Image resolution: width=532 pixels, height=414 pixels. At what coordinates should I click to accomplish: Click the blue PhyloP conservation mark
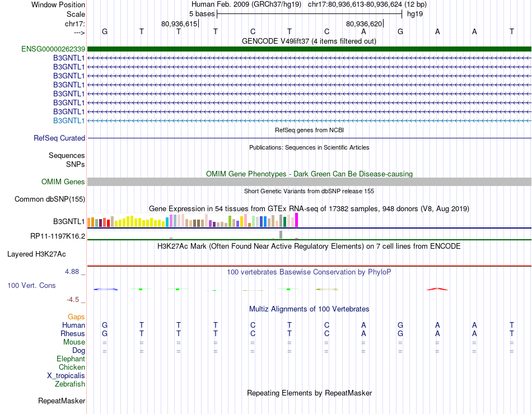click(105, 289)
